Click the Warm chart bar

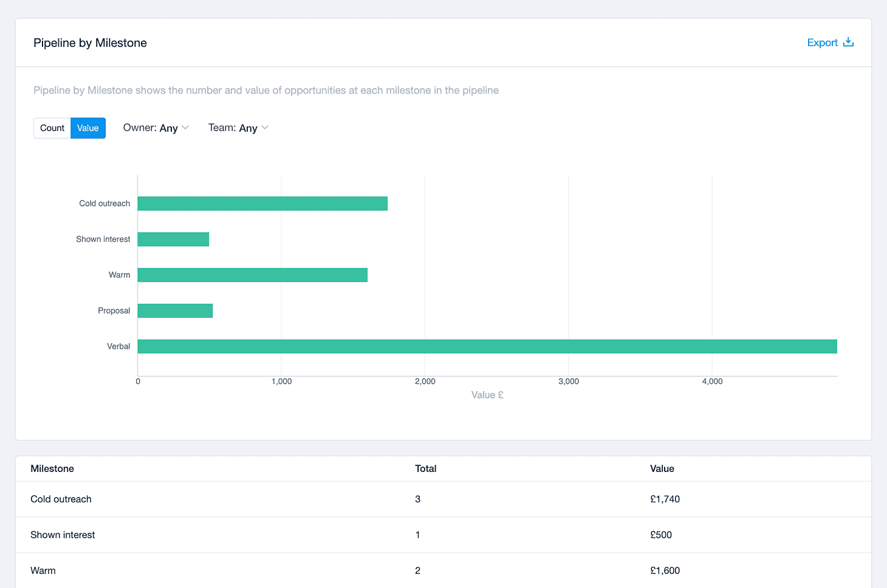(253, 275)
